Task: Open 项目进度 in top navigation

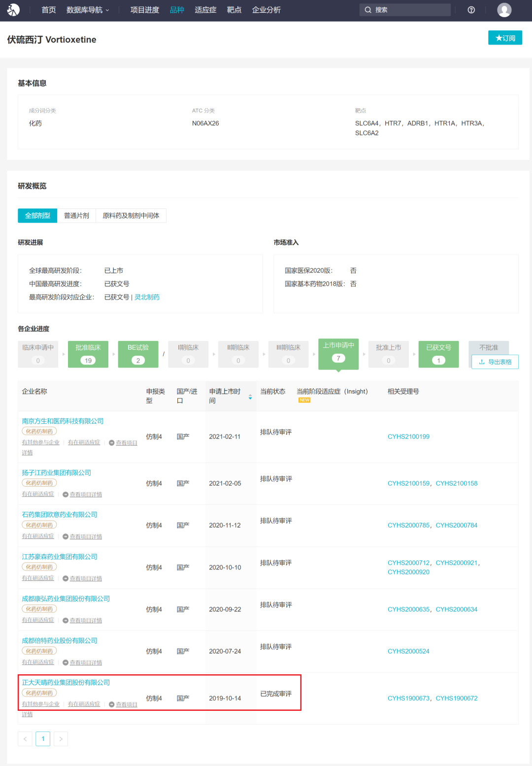Action: [145, 10]
